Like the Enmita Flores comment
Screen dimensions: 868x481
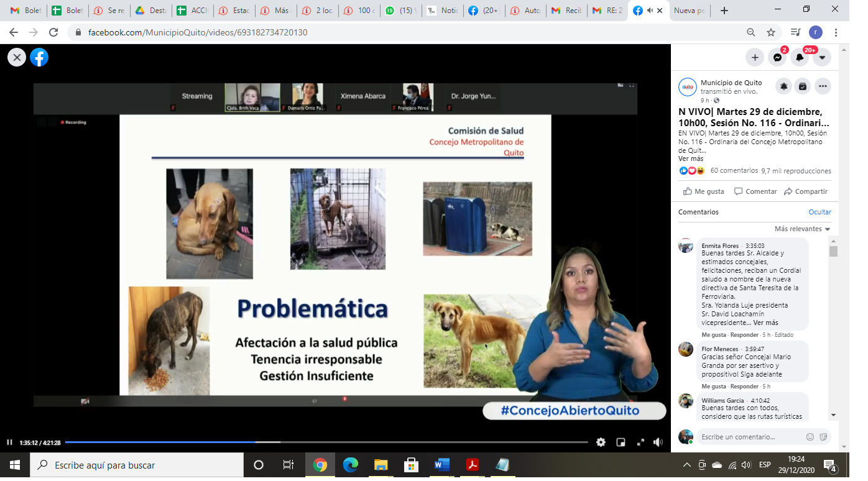click(x=713, y=335)
